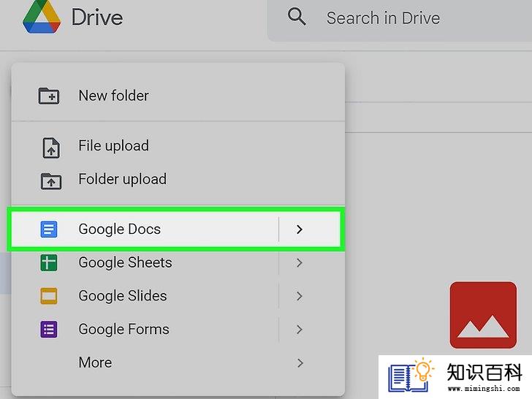
Task: Select the New folder menu entry
Action: click(x=178, y=96)
